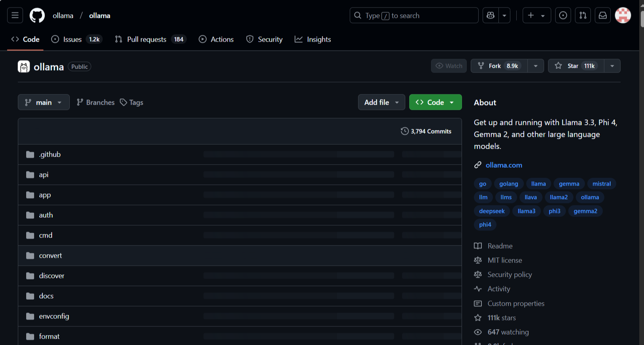Open the convert folder
This screenshot has width=644, height=345.
pos(50,255)
